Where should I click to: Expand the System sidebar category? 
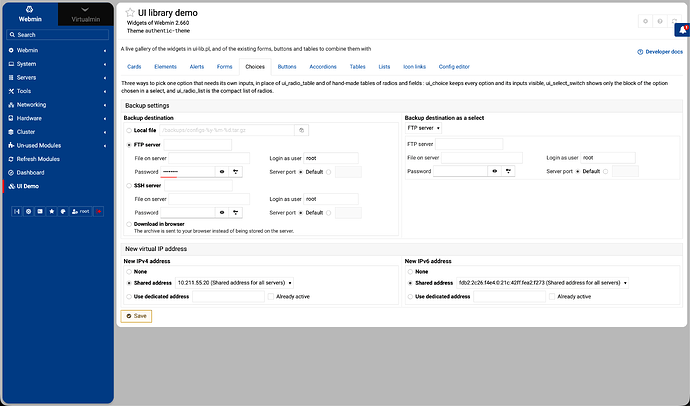[58, 64]
